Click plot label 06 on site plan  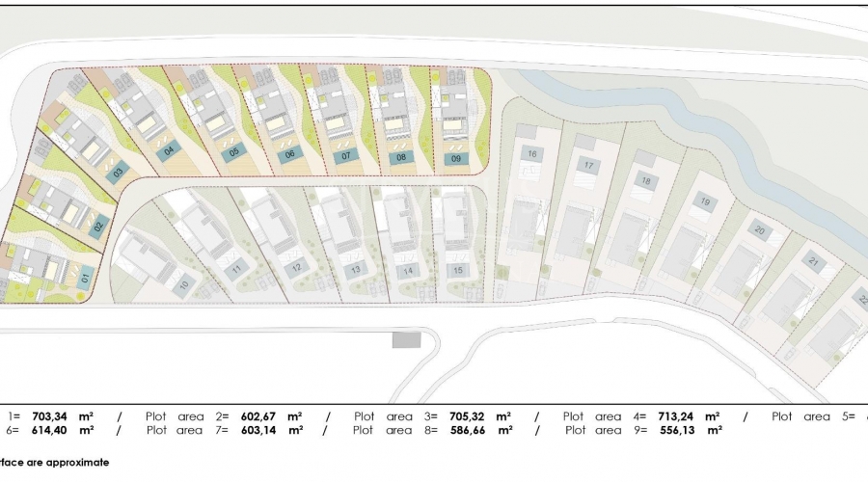pos(290,154)
